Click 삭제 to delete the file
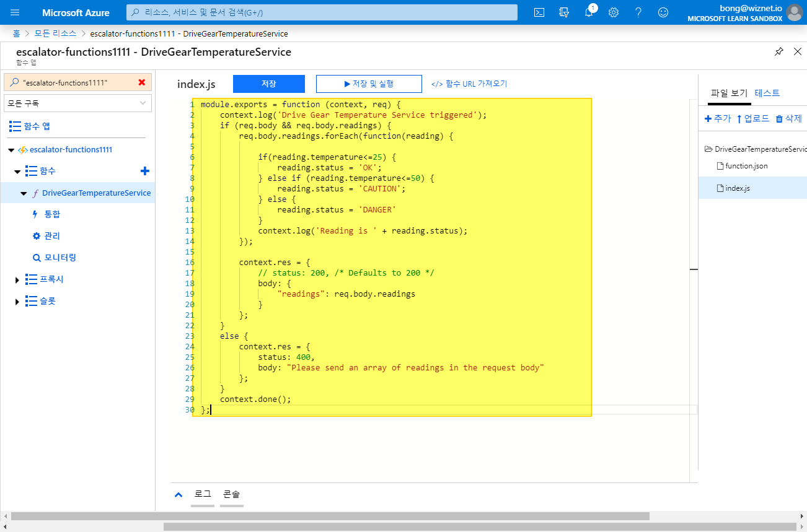The height and width of the screenshot is (532, 807). [788, 118]
